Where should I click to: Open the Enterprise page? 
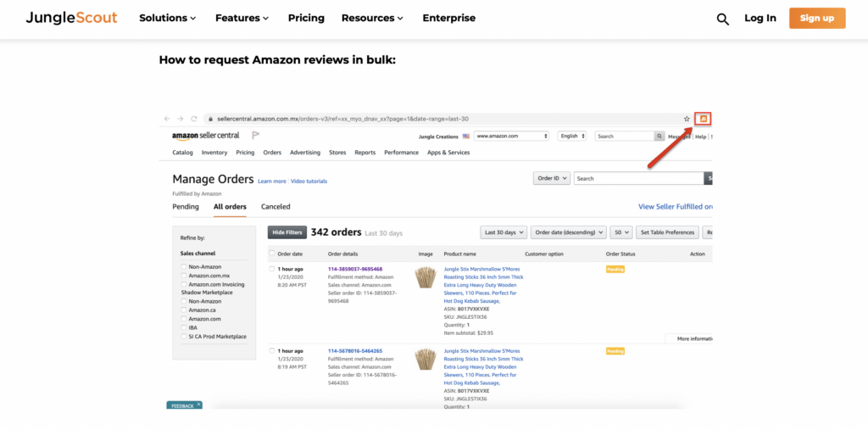point(449,18)
